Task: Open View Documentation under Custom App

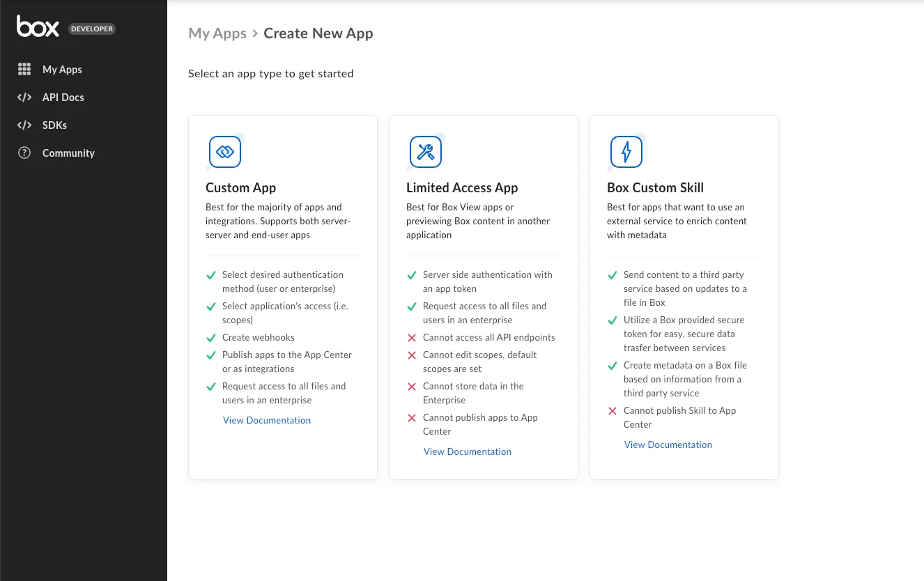Action: pyautogui.click(x=267, y=420)
